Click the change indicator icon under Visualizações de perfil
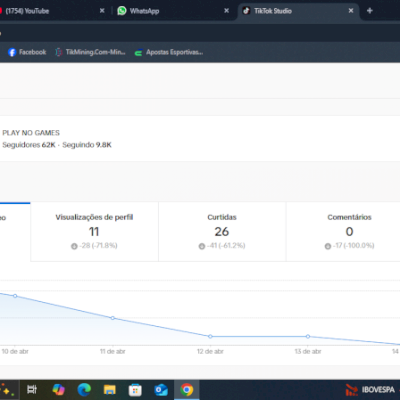This screenshot has height=400, width=400. click(74, 246)
